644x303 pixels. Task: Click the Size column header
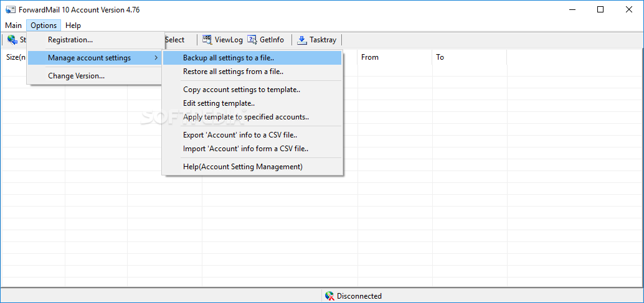(15, 57)
